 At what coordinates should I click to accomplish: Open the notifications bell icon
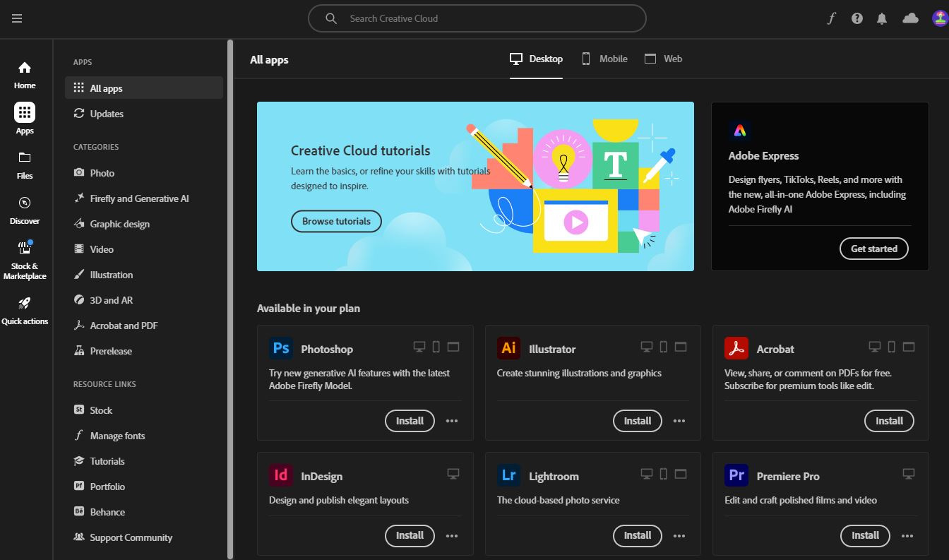click(x=882, y=18)
